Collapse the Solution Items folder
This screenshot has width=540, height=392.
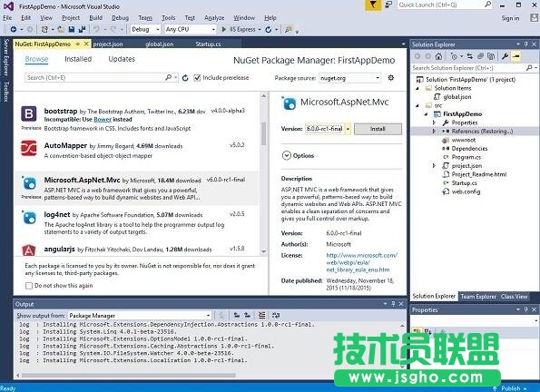417,88
